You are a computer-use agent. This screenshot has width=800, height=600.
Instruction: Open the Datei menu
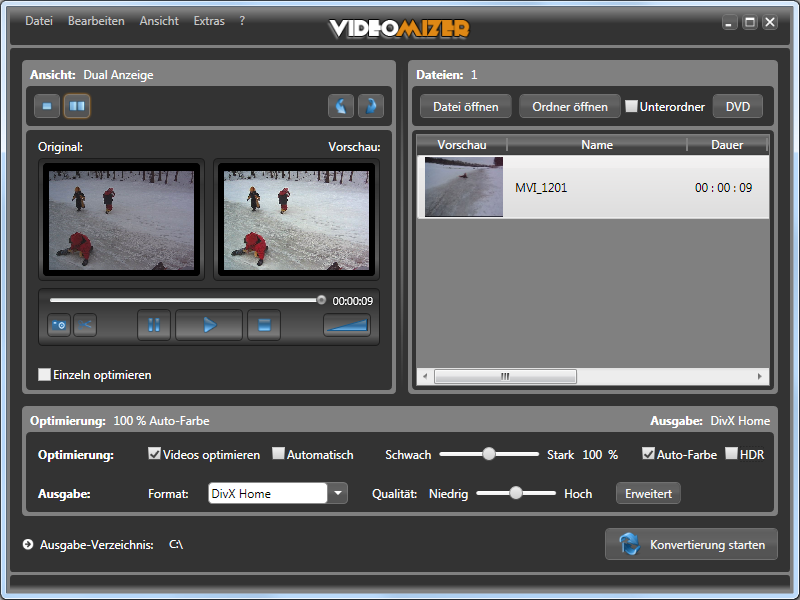point(38,21)
